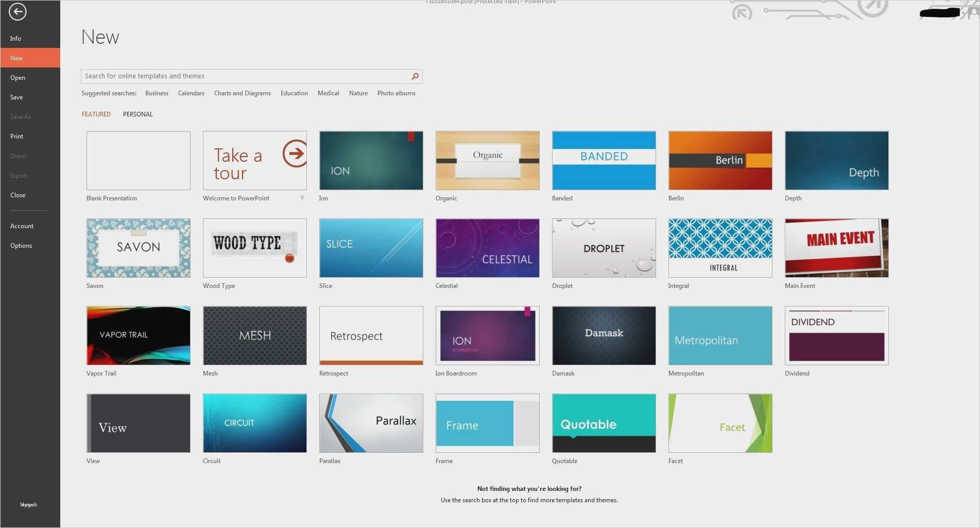The width and height of the screenshot is (980, 528).
Task: Select the FEATURED templates tab
Action: (96, 114)
